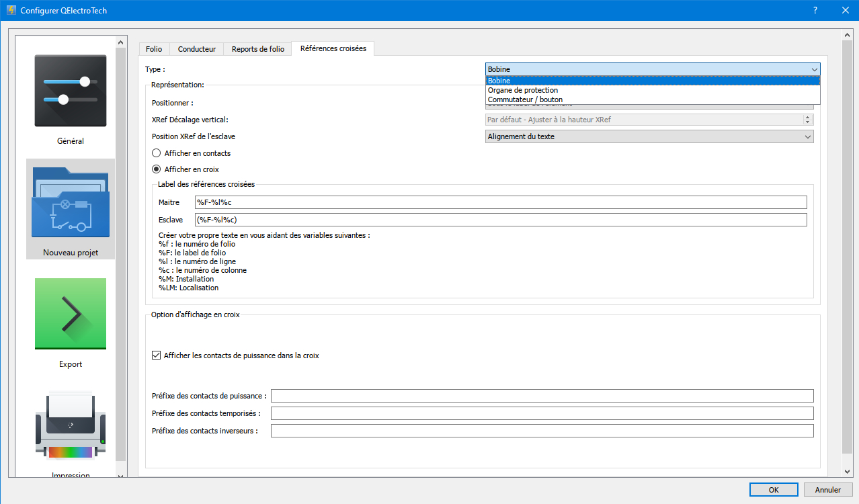Select the Afficher en croix radio button
The height and width of the screenshot is (504, 859).
(x=157, y=169)
